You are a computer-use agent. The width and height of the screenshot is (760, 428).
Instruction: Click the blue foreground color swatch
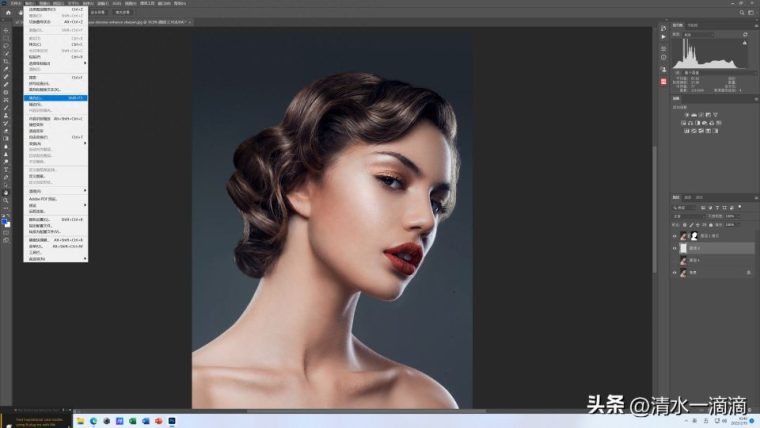4,222
